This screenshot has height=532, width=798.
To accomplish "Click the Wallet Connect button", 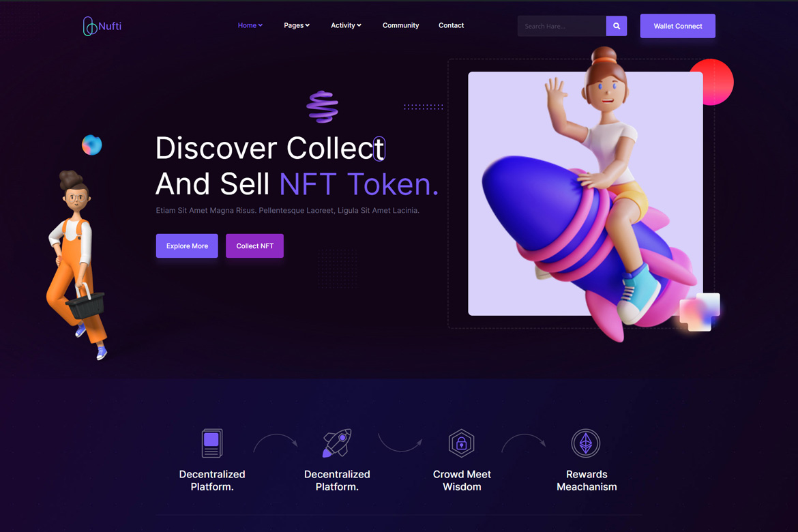I will 677,26.
